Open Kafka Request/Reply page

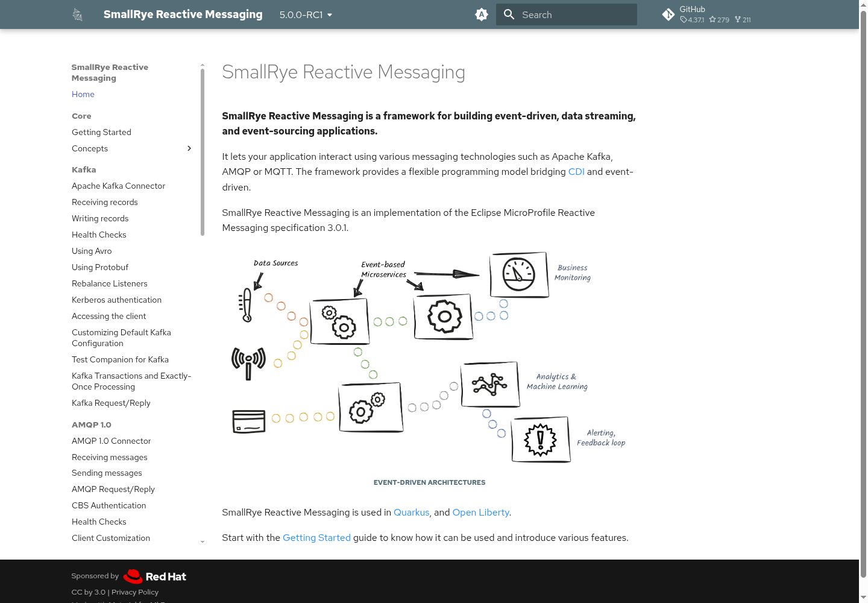[111, 403]
